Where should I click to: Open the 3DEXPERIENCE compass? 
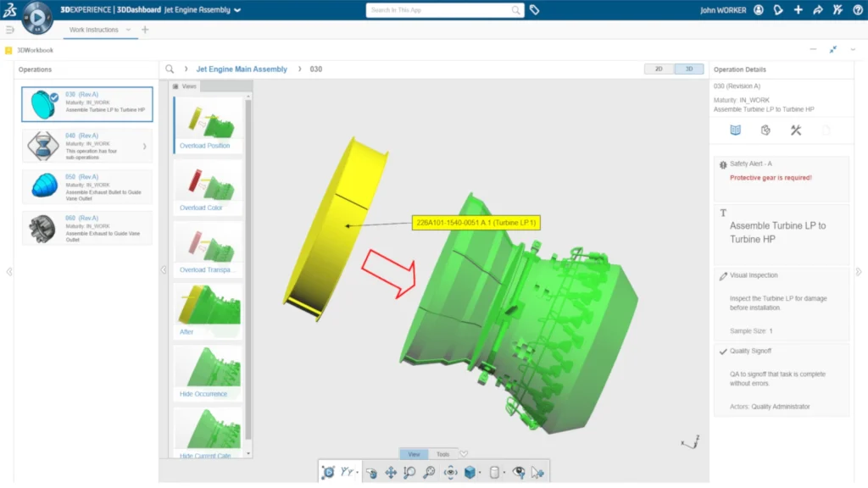(37, 17)
